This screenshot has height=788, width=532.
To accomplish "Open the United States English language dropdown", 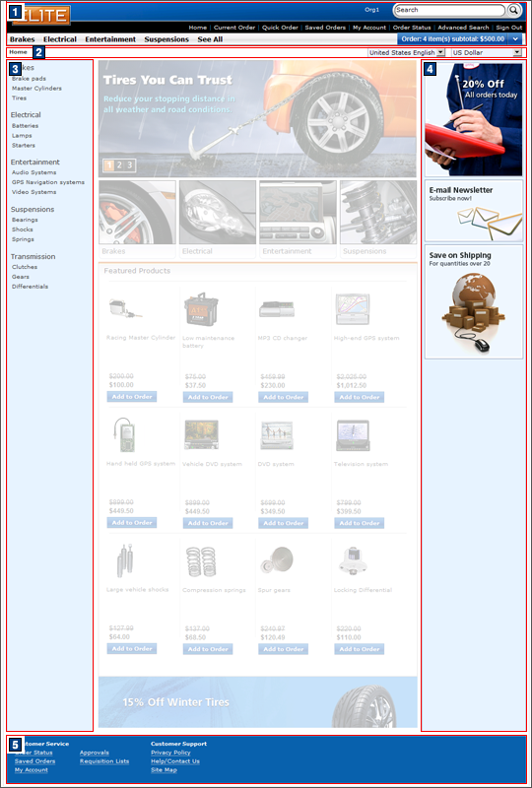I will (406, 52).
